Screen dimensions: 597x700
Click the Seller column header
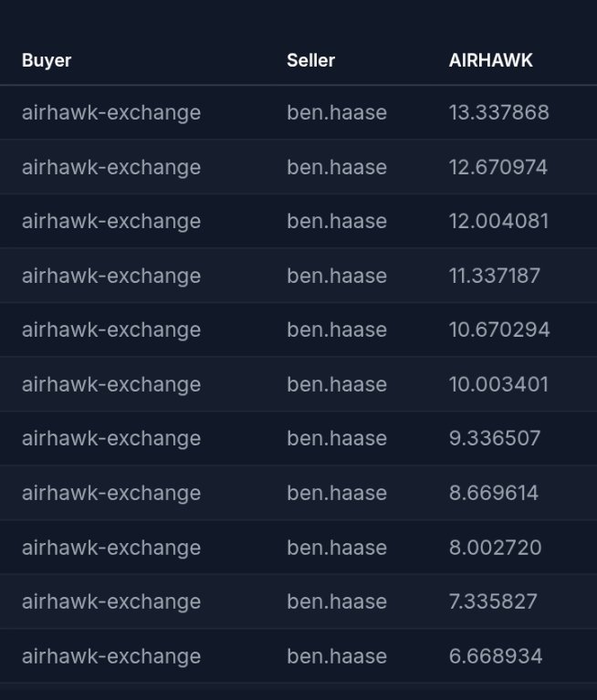coord(310,60)
